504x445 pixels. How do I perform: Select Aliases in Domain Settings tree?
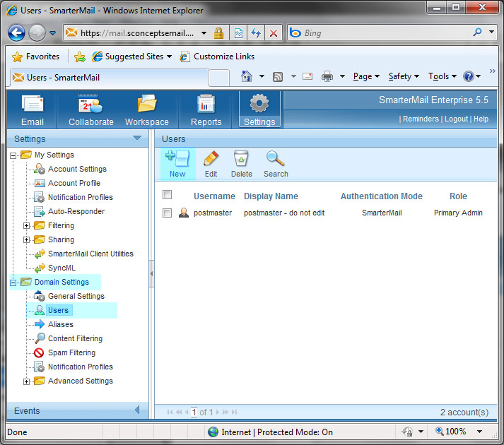click(x=60, y=324)
